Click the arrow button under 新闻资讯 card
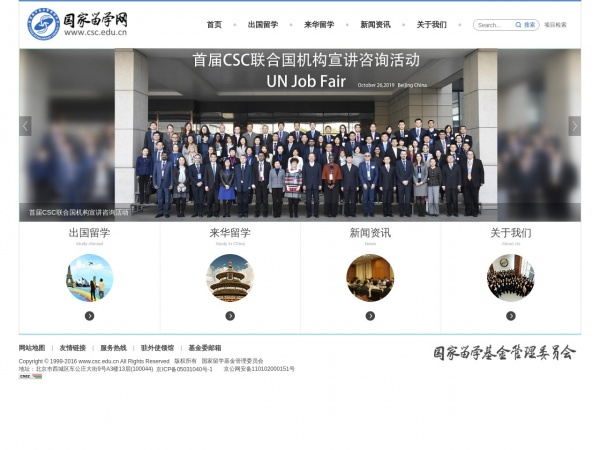Image resolution: width=600 pixels, height=450 pixels. [370, 316]
